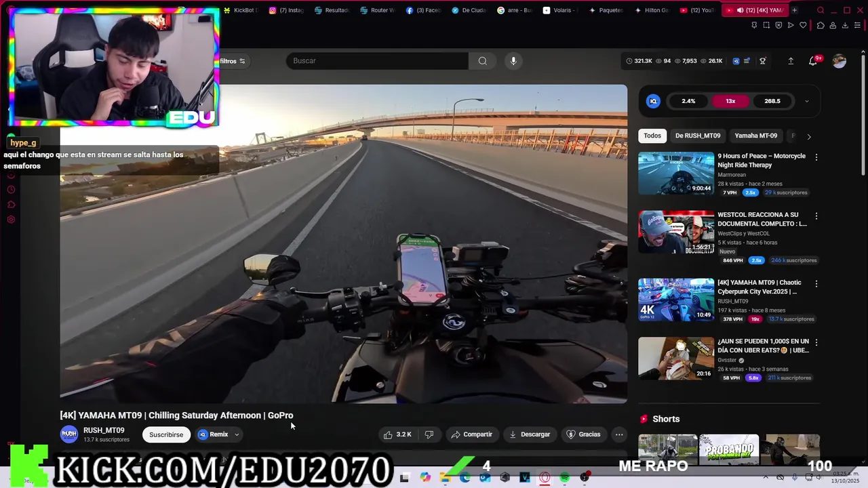Open File Explorer from taskbar
The height and width of the screenshot is (488, 868).
tap(445, 478)
